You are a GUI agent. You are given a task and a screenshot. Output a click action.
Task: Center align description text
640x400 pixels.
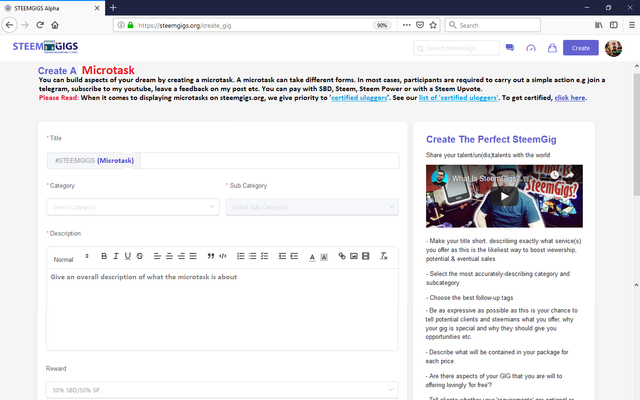click(x=169, y=256)
